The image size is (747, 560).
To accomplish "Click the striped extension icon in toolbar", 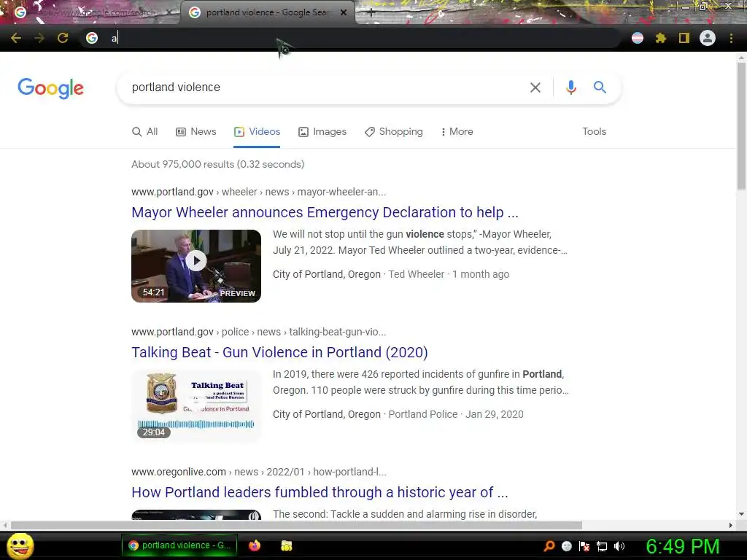I will coord(638,38).
